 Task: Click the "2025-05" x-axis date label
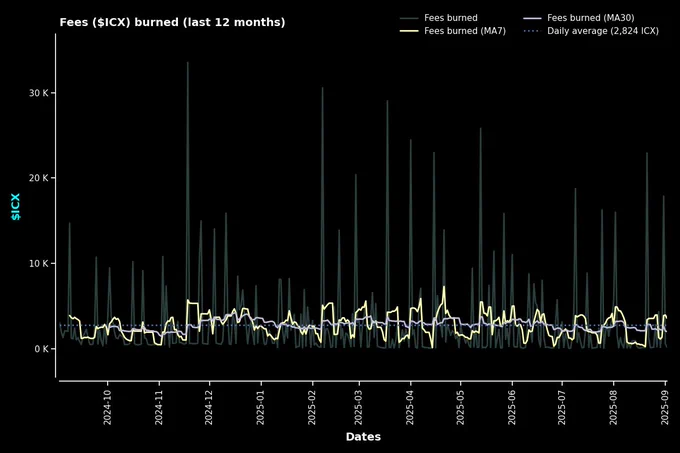point(460,407)
